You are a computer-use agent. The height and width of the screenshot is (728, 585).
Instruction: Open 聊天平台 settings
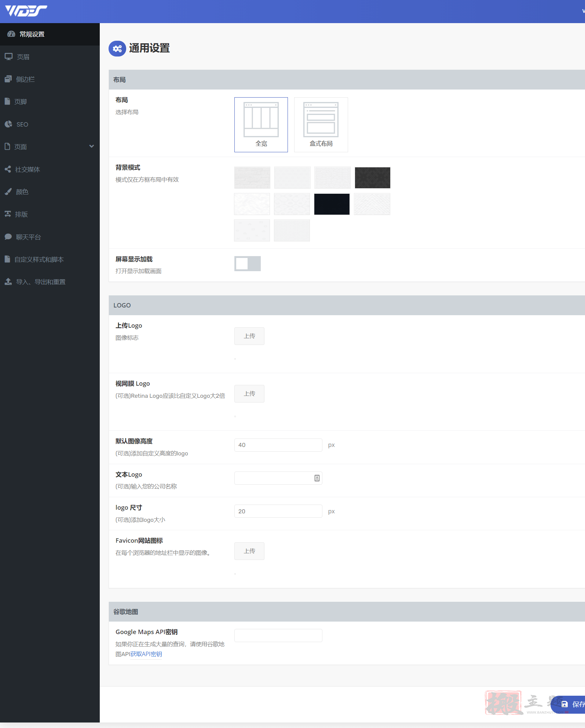click(x=50, y=237)
